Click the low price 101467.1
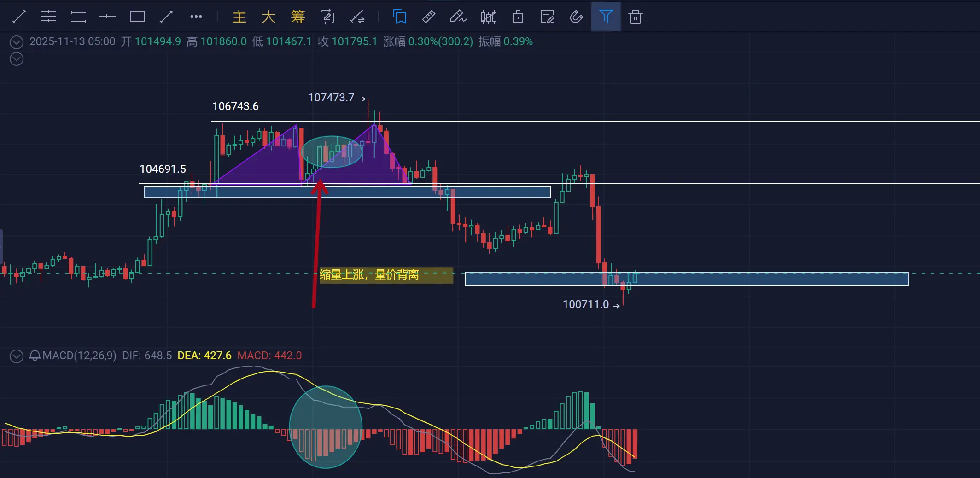Viewport: 980px width, 478px height. 289,41
